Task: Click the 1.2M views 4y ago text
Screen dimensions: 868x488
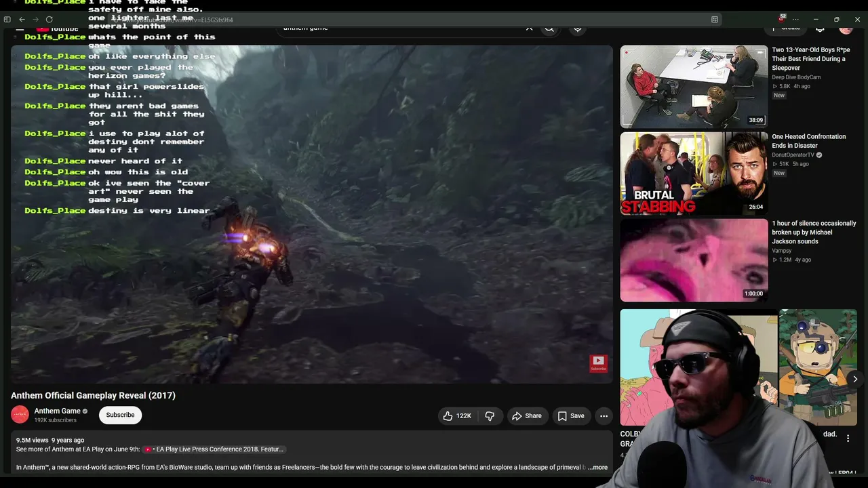Action: [x=791, y=260]
